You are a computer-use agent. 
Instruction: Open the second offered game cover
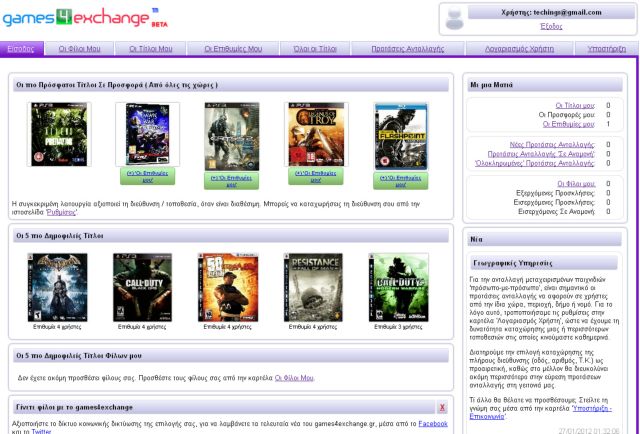pyautogui.click(x=147, y=134)
